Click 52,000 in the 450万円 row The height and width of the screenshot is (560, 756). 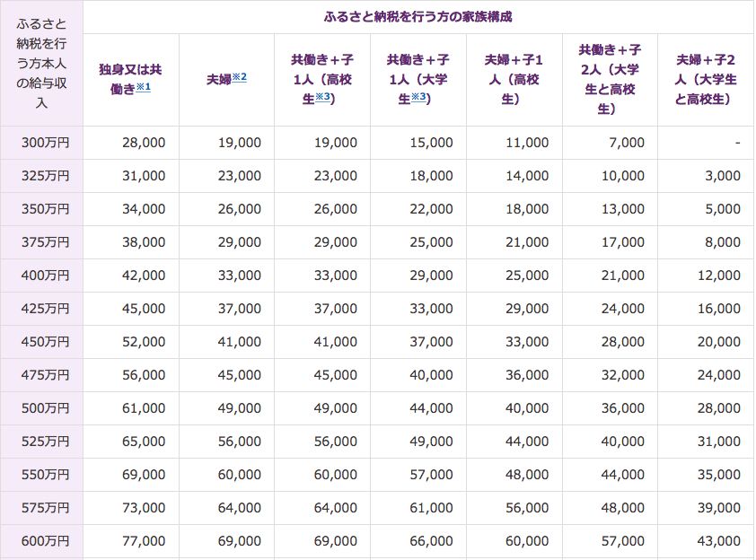click(144, 342)
